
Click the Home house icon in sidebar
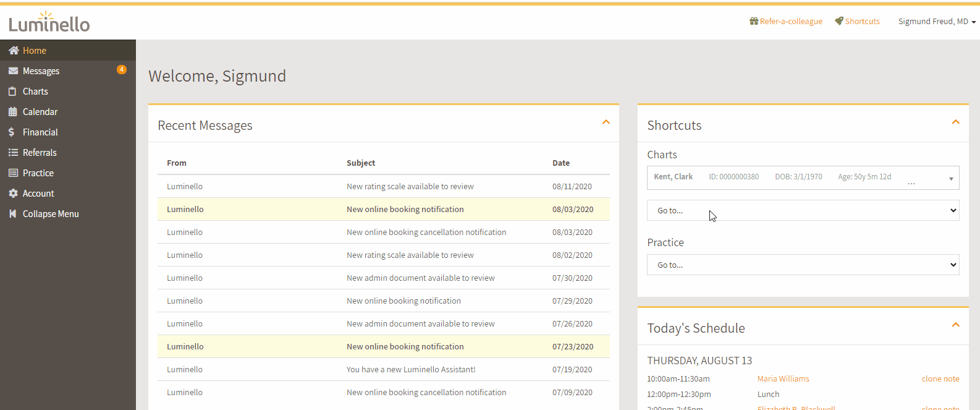[x=14, y=51]
